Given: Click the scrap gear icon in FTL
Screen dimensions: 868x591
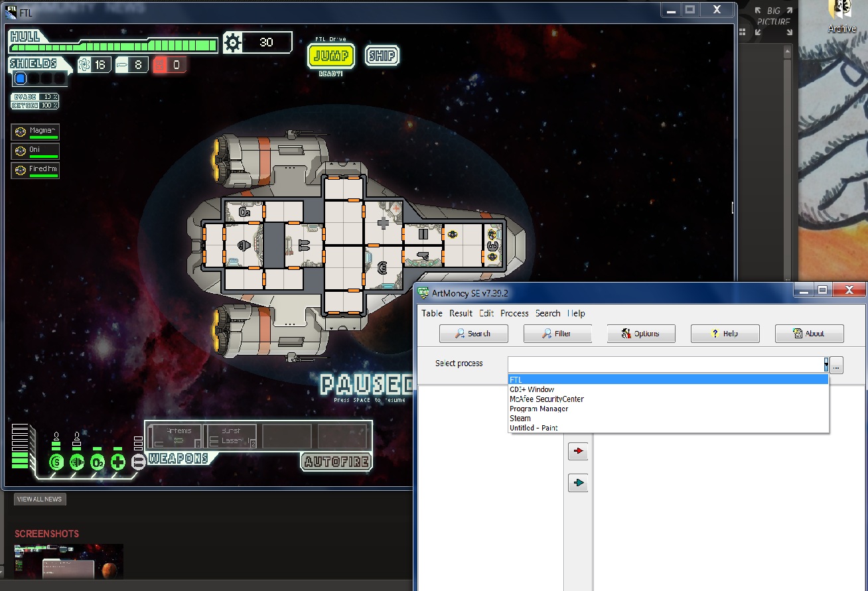Looking at the screenshot, I should coord(232,43).
